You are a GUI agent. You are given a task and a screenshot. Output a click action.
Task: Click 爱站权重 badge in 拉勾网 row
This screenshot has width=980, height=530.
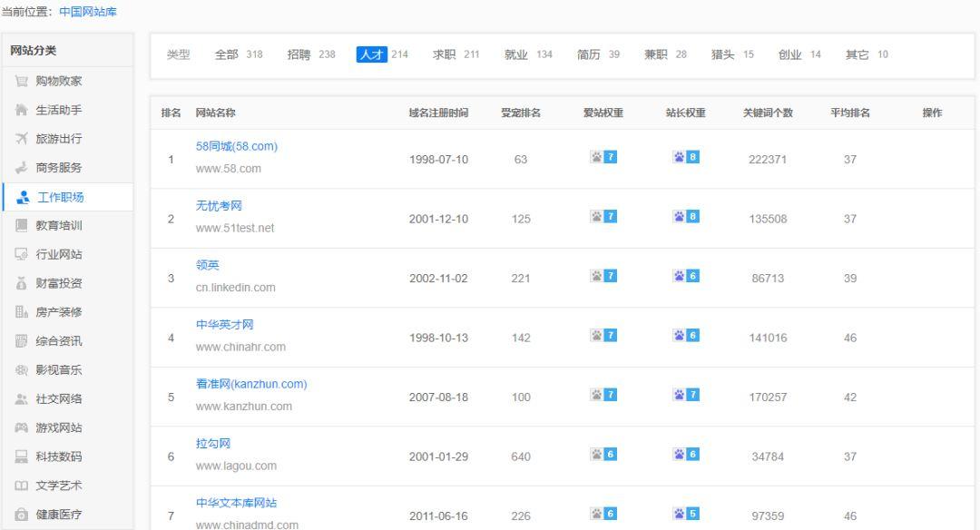pyautogui.click(x=603, y=454)
